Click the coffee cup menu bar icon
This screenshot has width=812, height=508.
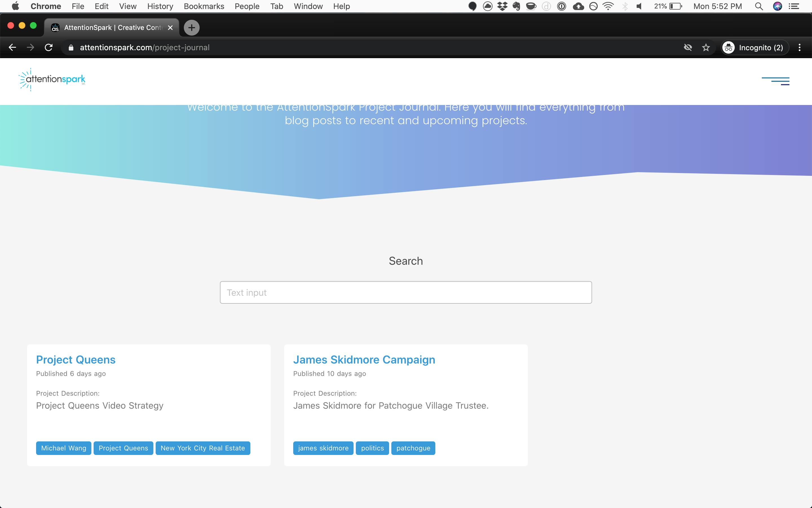coord(531,6)
